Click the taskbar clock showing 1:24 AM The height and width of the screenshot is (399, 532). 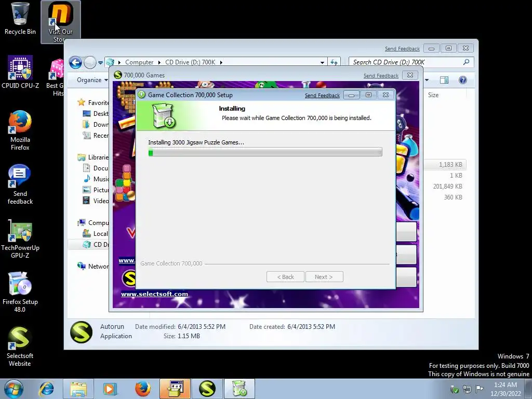(x=505, y=389)
